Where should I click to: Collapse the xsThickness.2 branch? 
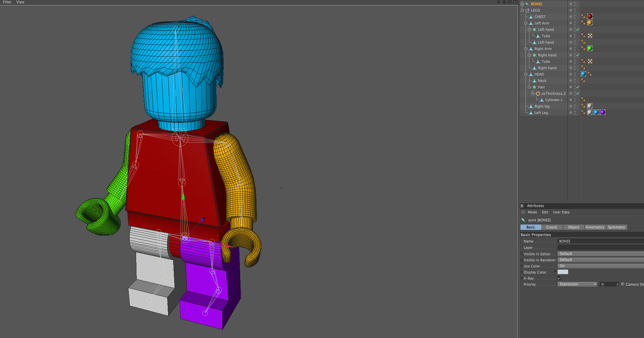533,93
